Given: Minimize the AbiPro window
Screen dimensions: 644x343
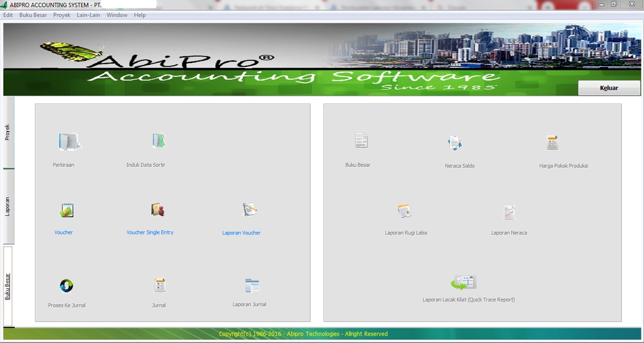Looking at the screenshot, I should (x=602, y=4).
